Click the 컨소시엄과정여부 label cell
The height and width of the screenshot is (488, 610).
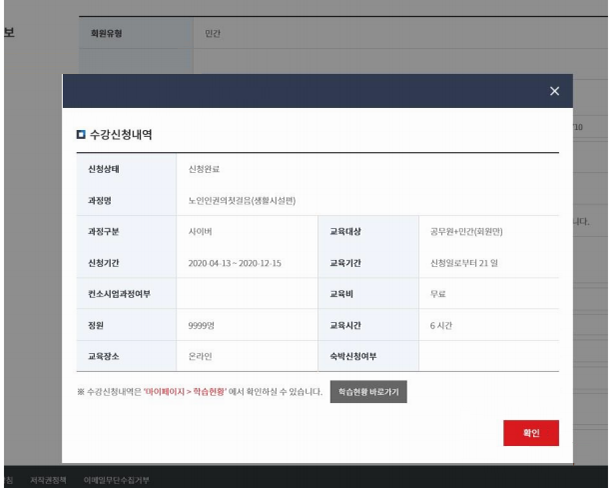pyautogui.click(x=126, y=294)
